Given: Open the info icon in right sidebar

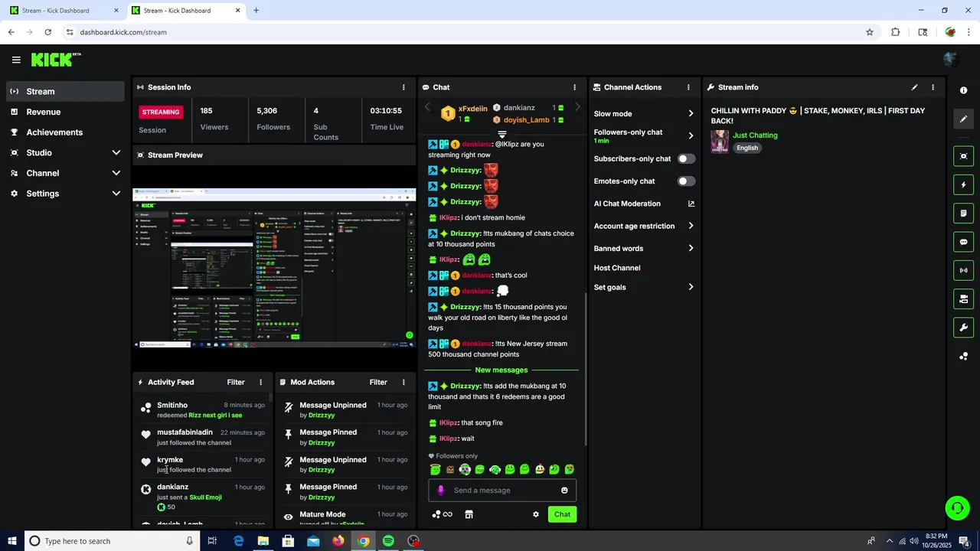Looking at the screenshot, I should [x=963, y=90].
